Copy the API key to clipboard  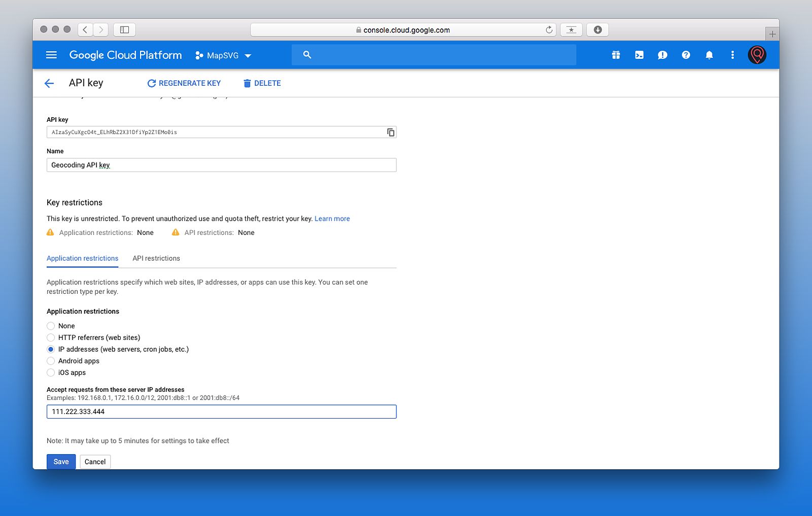point(391,132)
